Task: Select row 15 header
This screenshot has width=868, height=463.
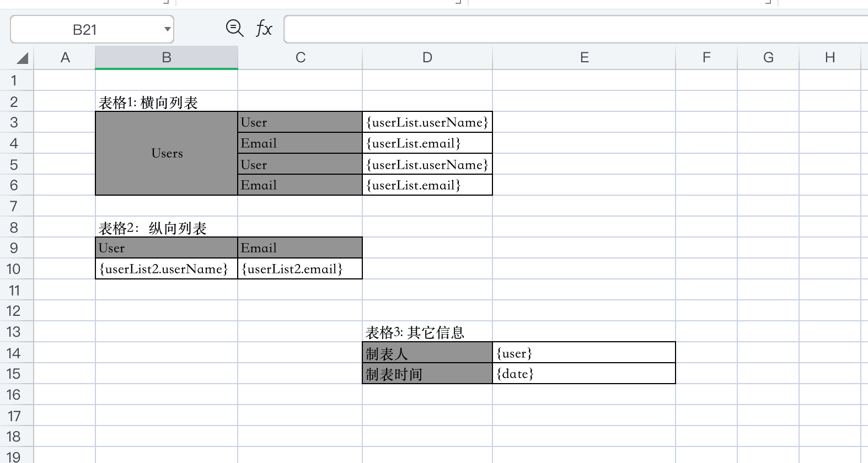Action: click(x=14, y=374)
